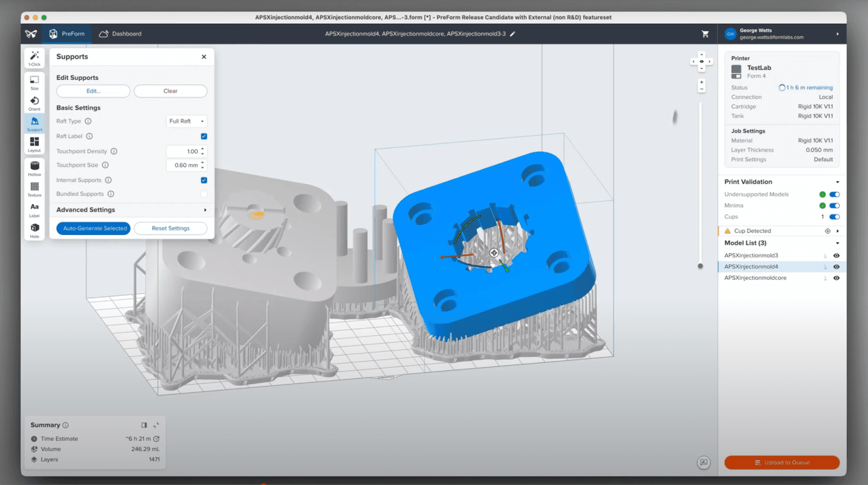Viewport: 868px width, 485px height.
Task: Click the 1-Click magic wand tool
Action: (x=34, y=58)
